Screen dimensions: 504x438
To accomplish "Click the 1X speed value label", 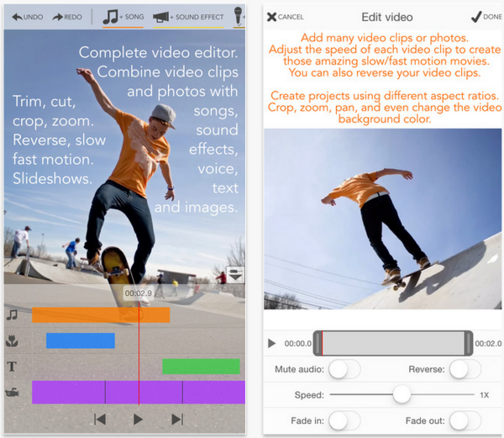I will [485, 395].
